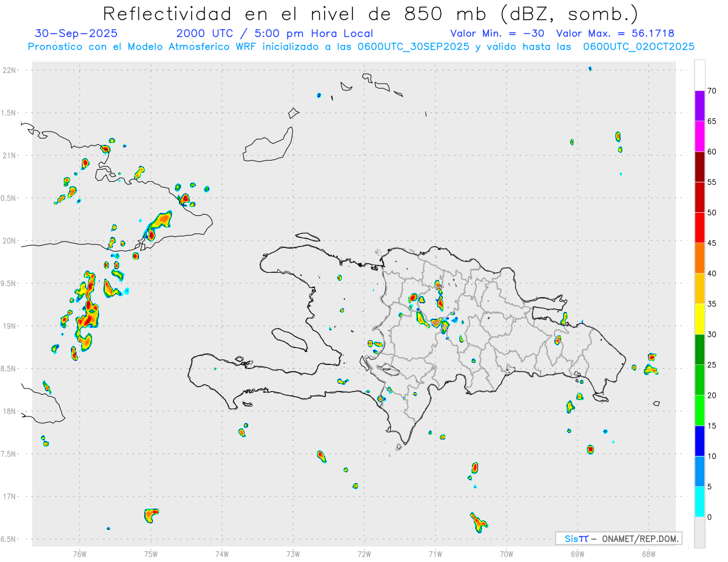Select the '18N' latitude label
Viewport: 728px width, 562px height.
pos(10,412)
